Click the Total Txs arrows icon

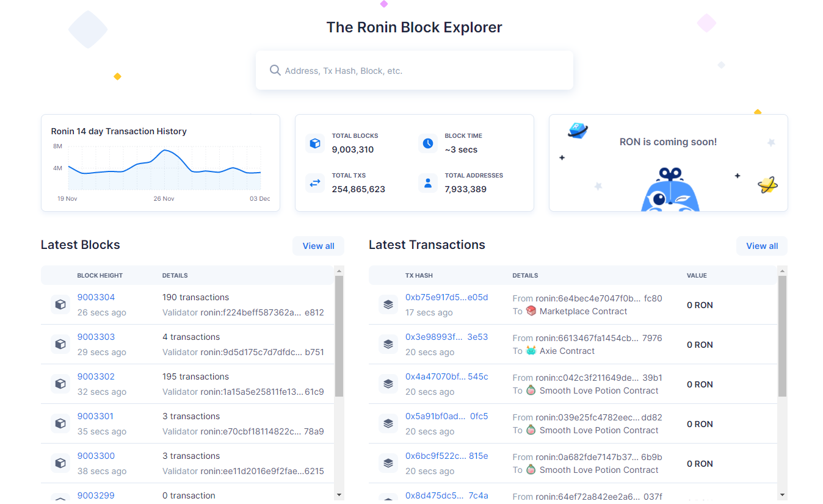[x=315, y=183]
